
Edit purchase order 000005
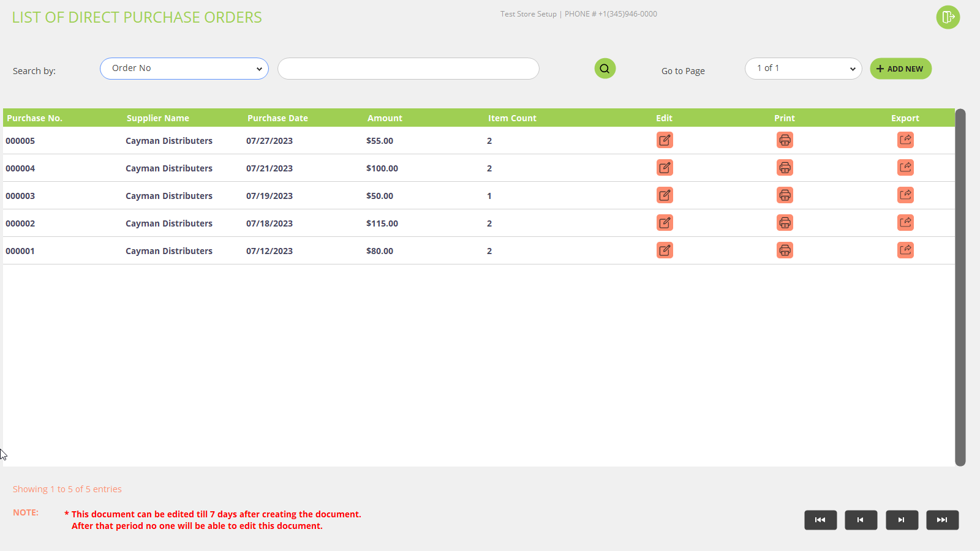click(x=665, y=140)
